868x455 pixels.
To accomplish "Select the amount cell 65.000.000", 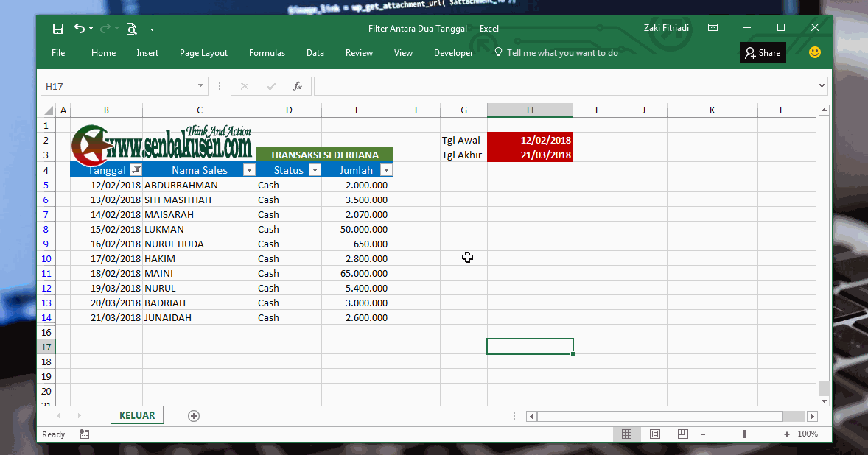I will (x=357, y=274).
